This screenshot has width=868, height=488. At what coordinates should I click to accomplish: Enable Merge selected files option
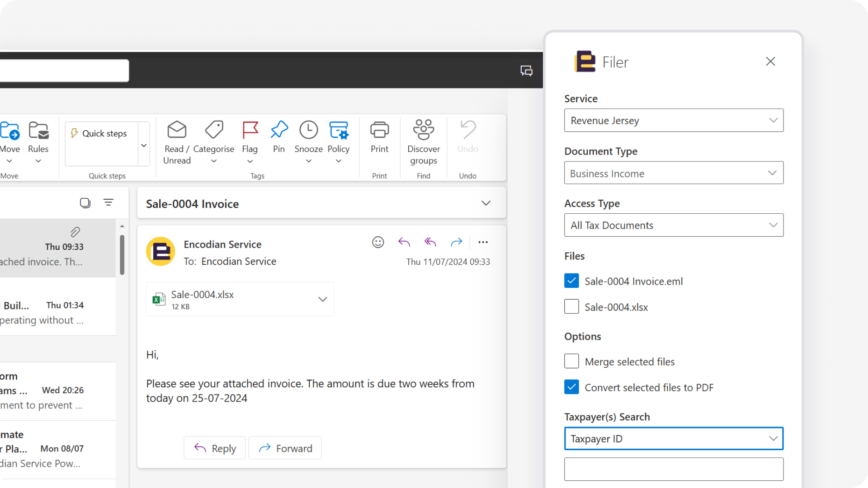(x=571, y=361)
